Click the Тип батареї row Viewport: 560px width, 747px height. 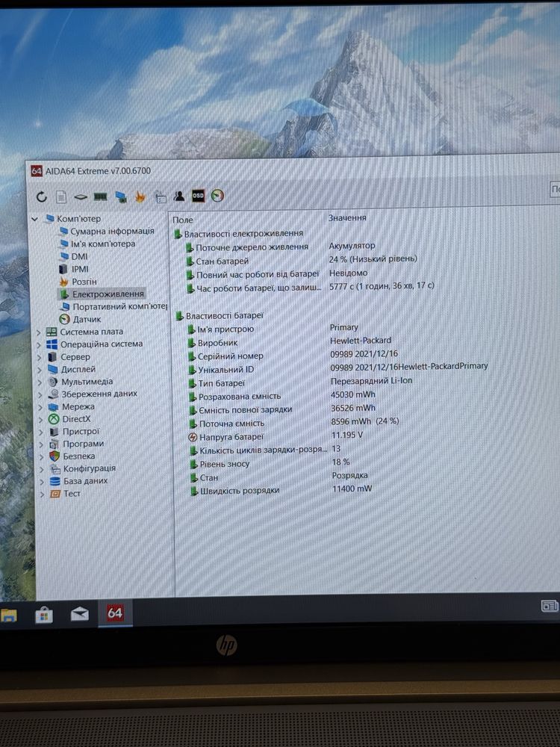pyautogui.click(x=301, y=382)
